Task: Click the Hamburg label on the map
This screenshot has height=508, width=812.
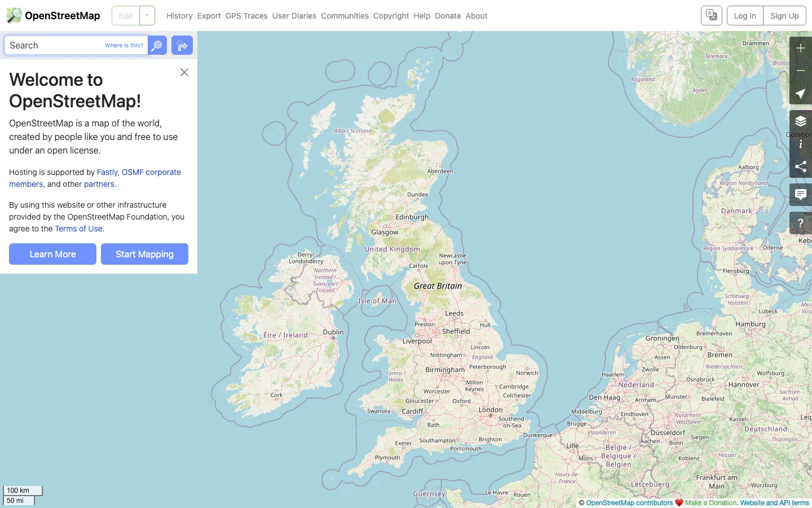Action: (751, 324)
